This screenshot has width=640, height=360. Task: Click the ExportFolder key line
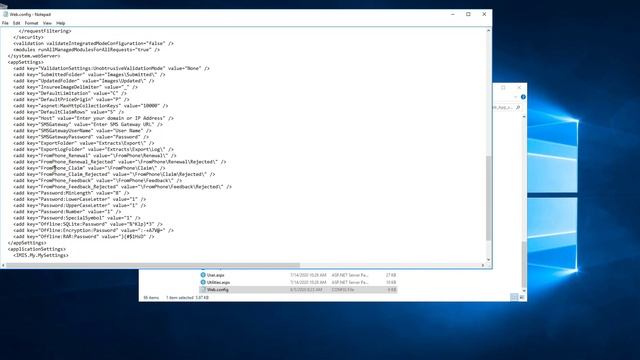pos(84,143)
